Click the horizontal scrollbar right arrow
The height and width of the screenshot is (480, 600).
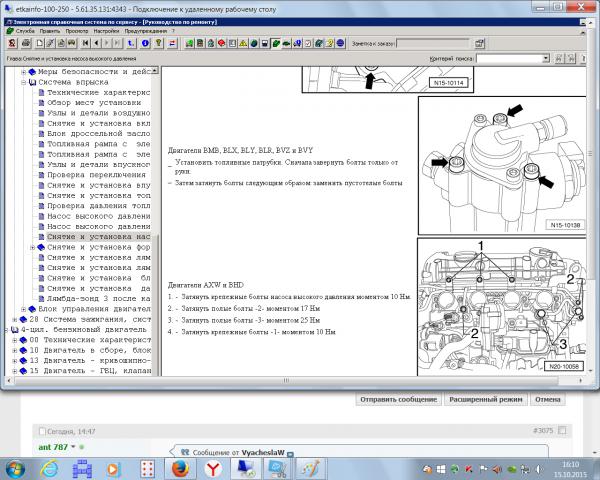(581, 380)
